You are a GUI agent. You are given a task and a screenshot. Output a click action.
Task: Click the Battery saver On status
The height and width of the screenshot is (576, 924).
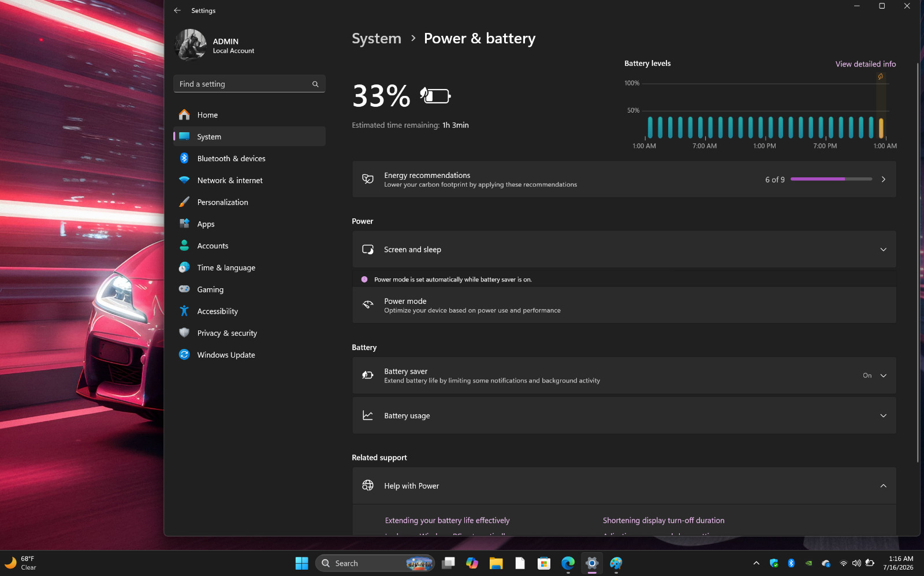867,376
